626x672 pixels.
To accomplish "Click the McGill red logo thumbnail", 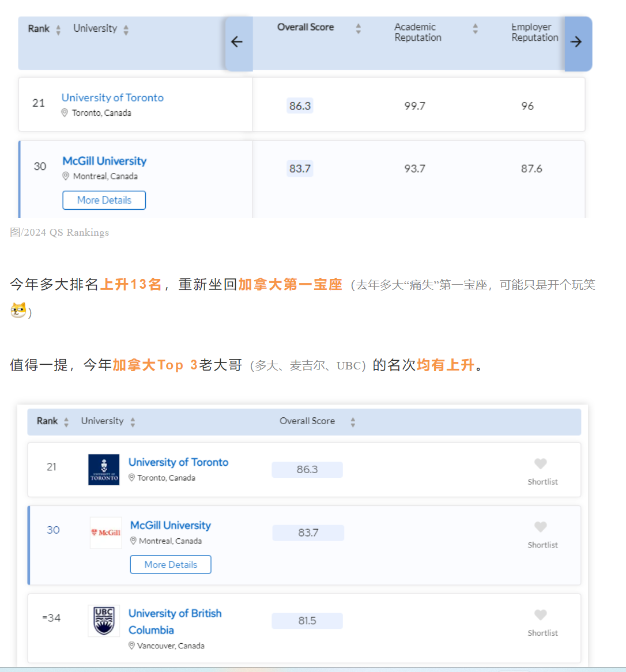I will [106, 533].
